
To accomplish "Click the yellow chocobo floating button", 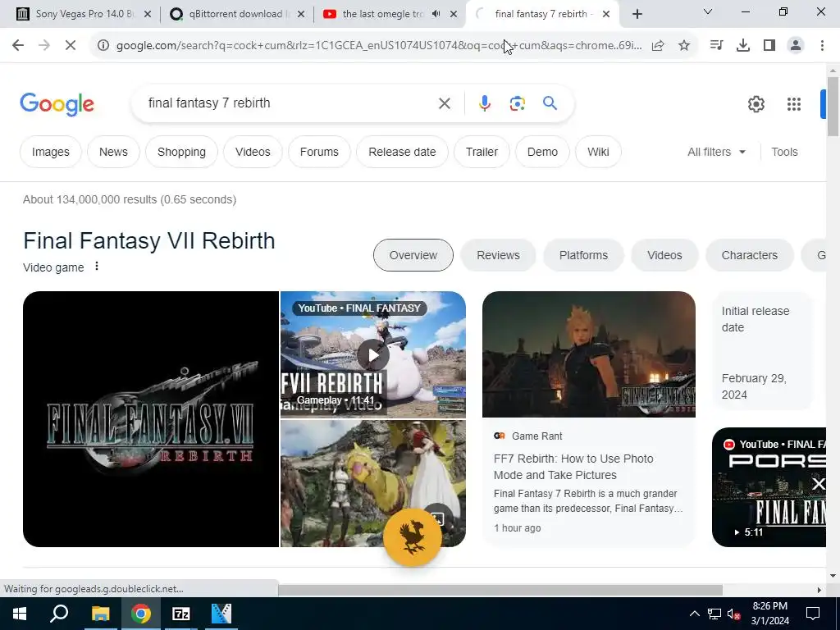I will [x=413, y=536].
